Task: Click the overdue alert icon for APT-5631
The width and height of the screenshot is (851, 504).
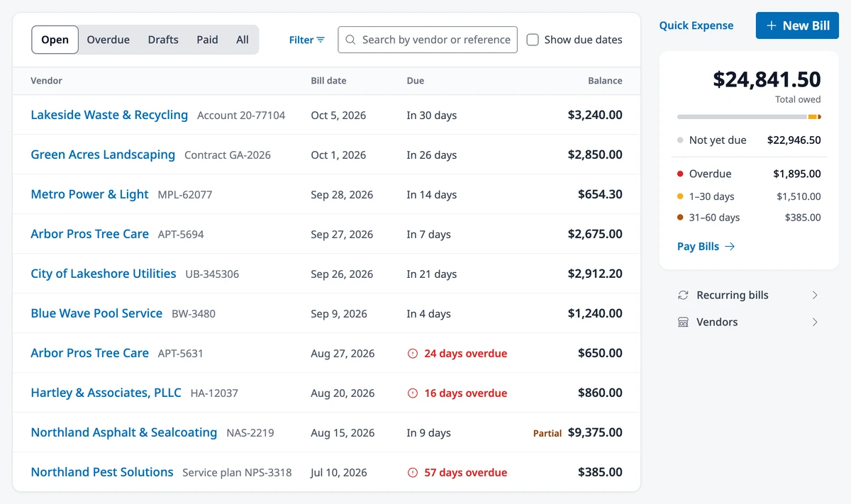Action: point(413,353)
